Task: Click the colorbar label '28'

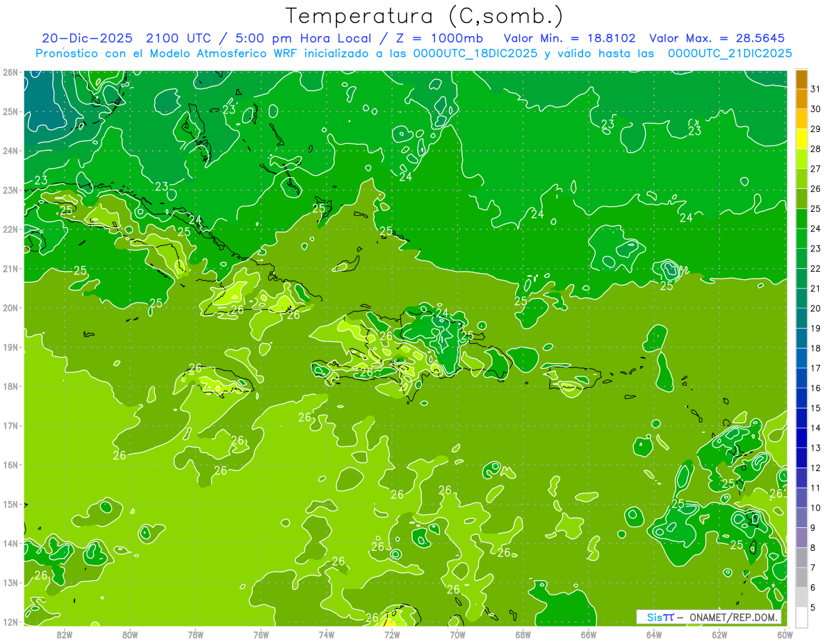Action: (x=815, y=149)
